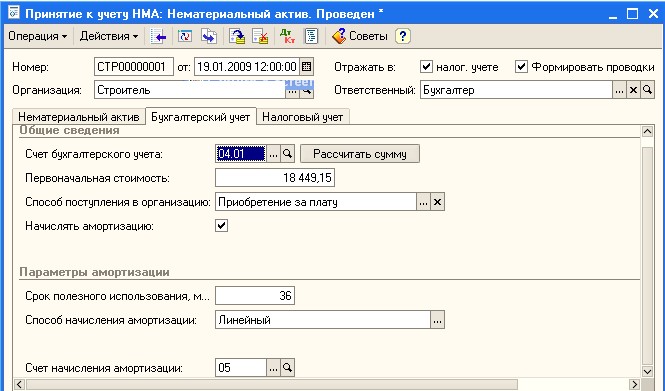This screenshot has height=391, width=665.
Task: Open selection for Линейный method (ellipsis)
Action: [x=437, y=320]
